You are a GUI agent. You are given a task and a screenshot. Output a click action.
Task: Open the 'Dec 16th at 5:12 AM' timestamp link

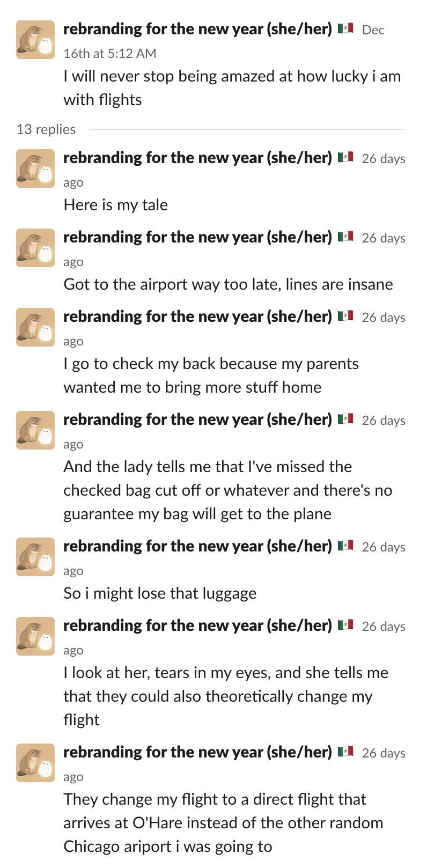(x=224, y=41)
